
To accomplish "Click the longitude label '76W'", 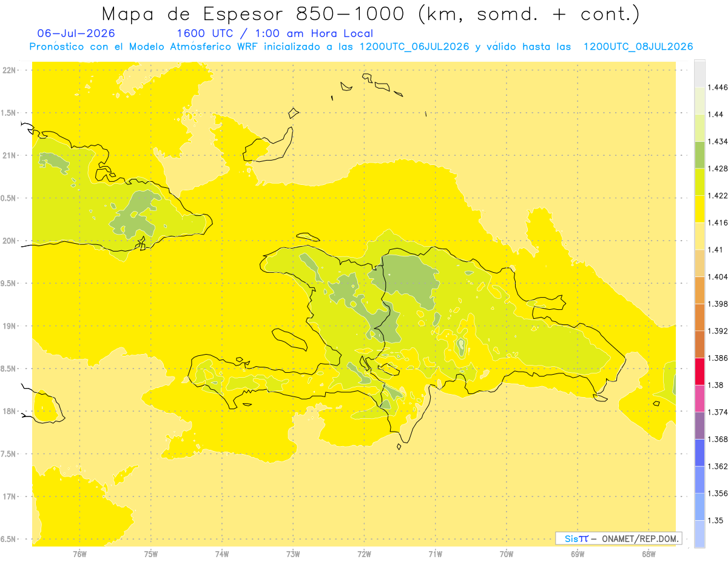I will 79,554.
